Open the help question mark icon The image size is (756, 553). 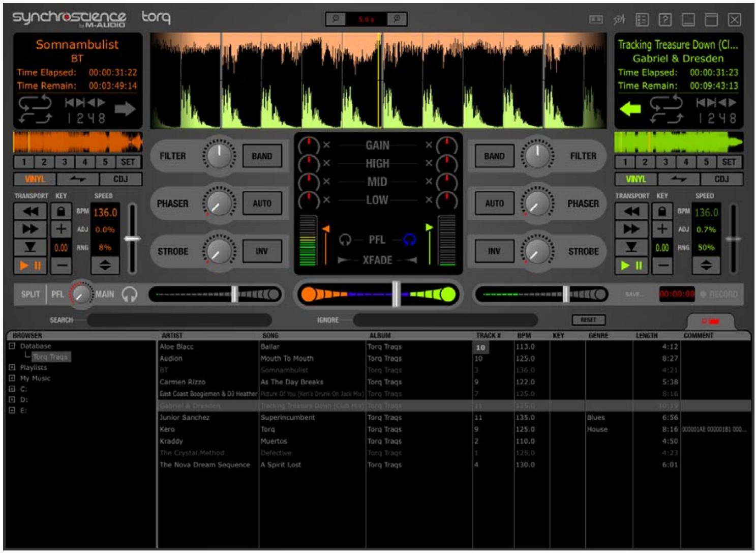click(664, 19)
